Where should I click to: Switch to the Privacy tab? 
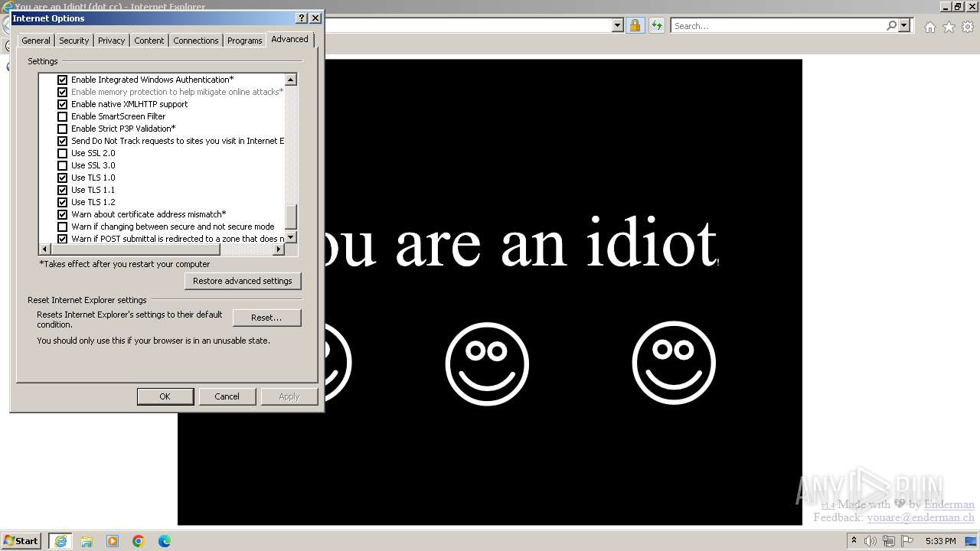112,41
